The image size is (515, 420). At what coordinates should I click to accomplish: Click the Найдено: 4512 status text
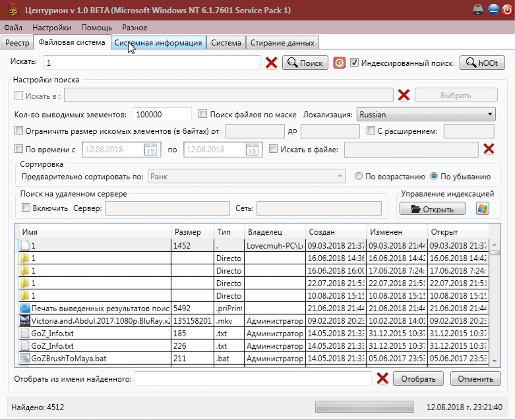(38, 407)
